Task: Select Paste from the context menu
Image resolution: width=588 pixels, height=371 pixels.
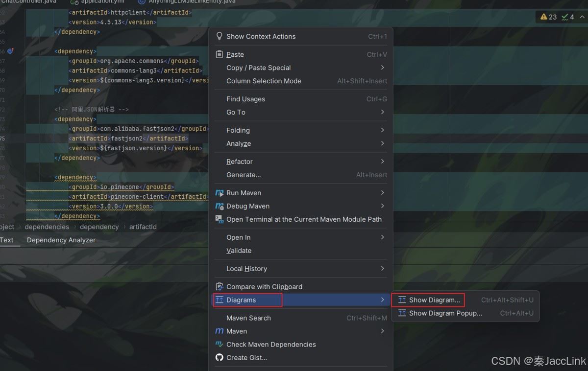Action: [301, 54]
